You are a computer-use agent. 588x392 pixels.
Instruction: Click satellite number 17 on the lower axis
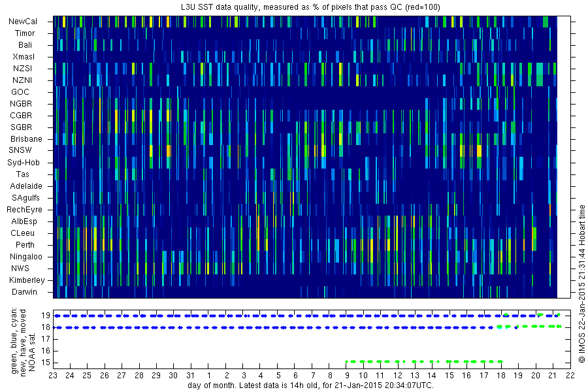[46, 339]
